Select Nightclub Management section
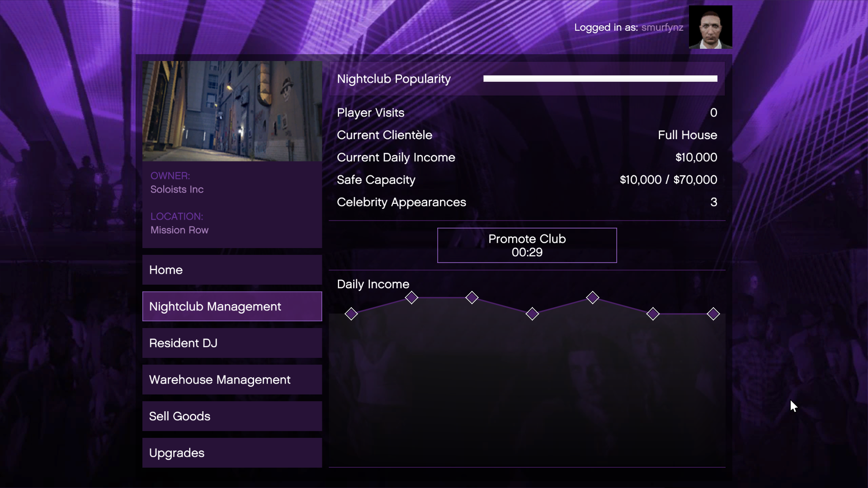Viewport: 868px width, 488px height. click(232, 305)
